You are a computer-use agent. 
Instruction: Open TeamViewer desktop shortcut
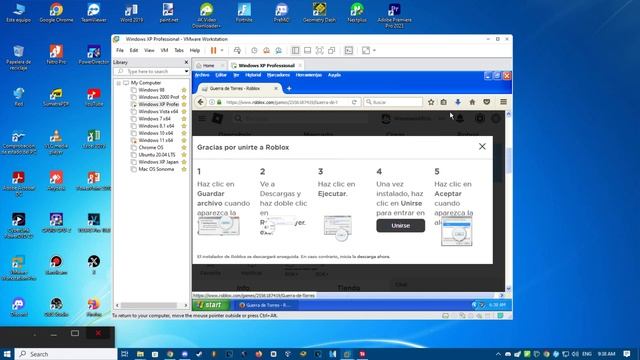[x=93, y=13]
